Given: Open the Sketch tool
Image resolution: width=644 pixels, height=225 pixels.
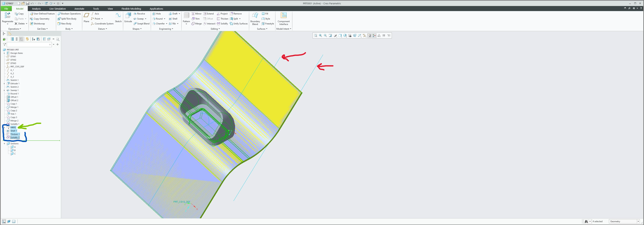Looking at the screenshot, I should tap(118, 16).
